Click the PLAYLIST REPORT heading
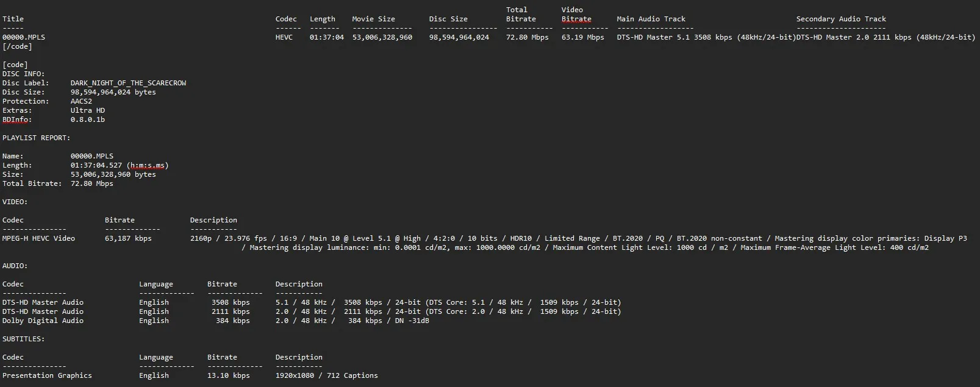This screenshot has height=387, width=980. [x=36, y=138]
